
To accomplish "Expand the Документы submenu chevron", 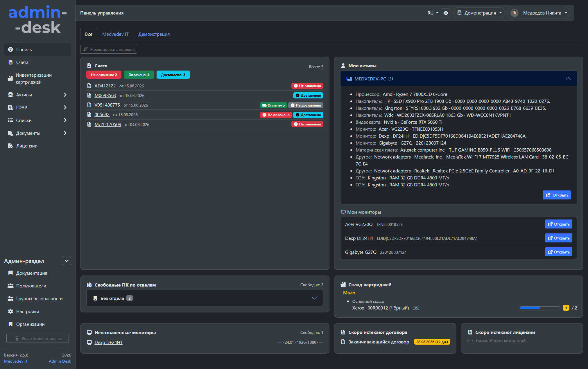I will click(65, 133).
